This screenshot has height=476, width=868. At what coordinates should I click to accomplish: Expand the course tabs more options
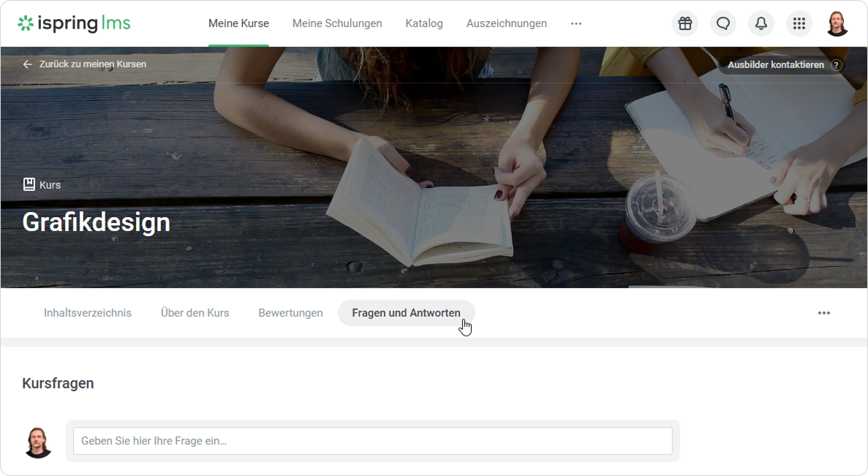pyautogui.click(x=823, y=313)
